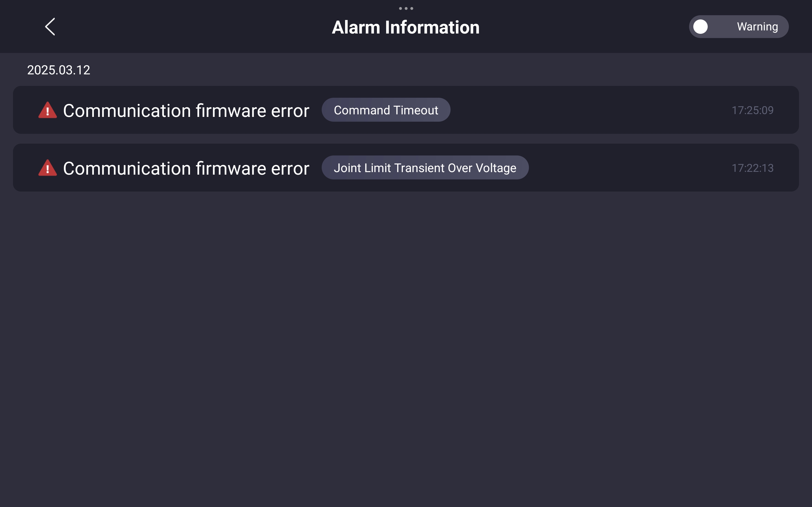Click the red warning triangle beside Command Timeout alarm
This screenshot has width=812, height=507.
48,110
